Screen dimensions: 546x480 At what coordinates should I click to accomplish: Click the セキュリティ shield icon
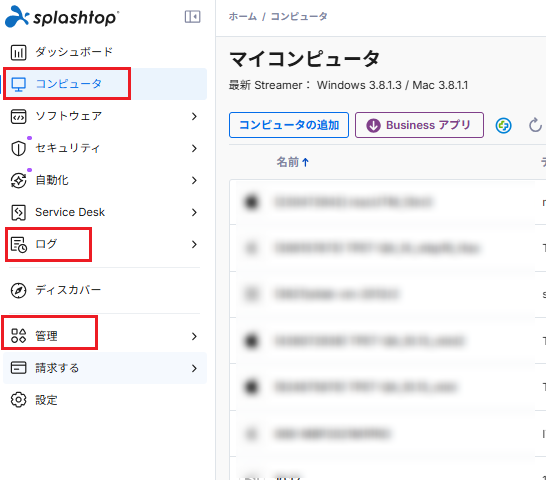pyautogui.click(x=18, y=148)
